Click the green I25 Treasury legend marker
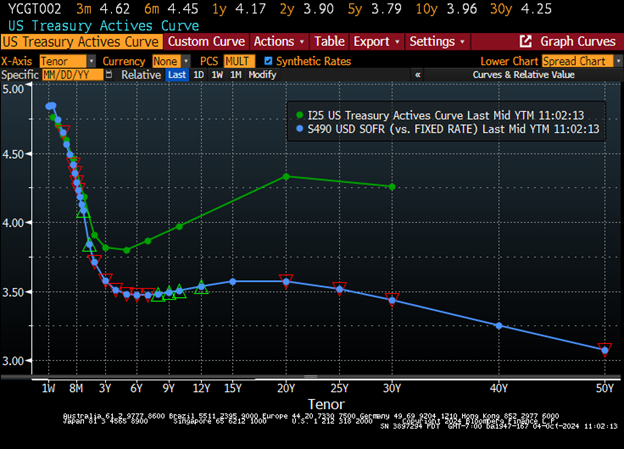Image resolution: width=624 pixels, height=449 pixels. tap(300, 115)
